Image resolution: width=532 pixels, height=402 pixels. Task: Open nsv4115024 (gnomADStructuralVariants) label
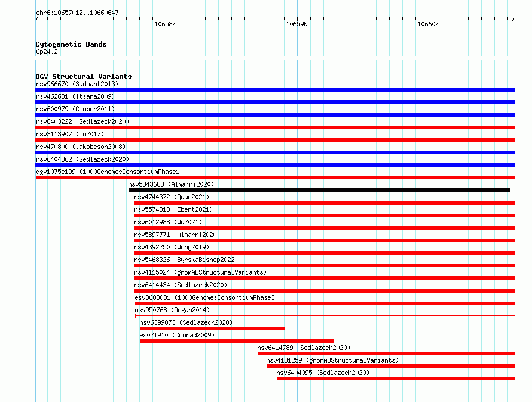click(200, 272)
